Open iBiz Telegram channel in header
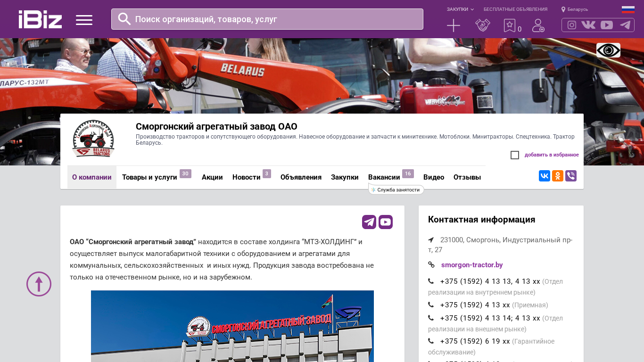This screenshot has width=644, height=362. [625, 25]
